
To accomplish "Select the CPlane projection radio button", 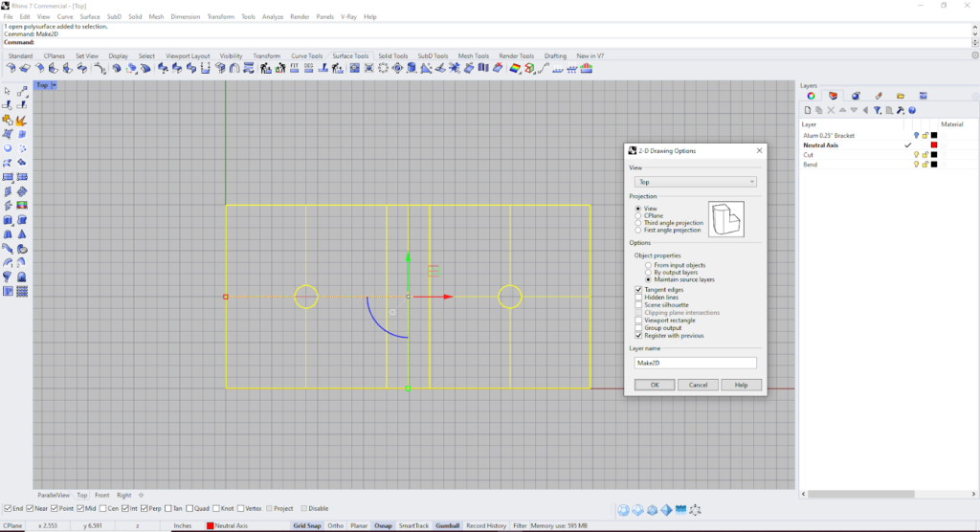I will click(x=638, y=215).
